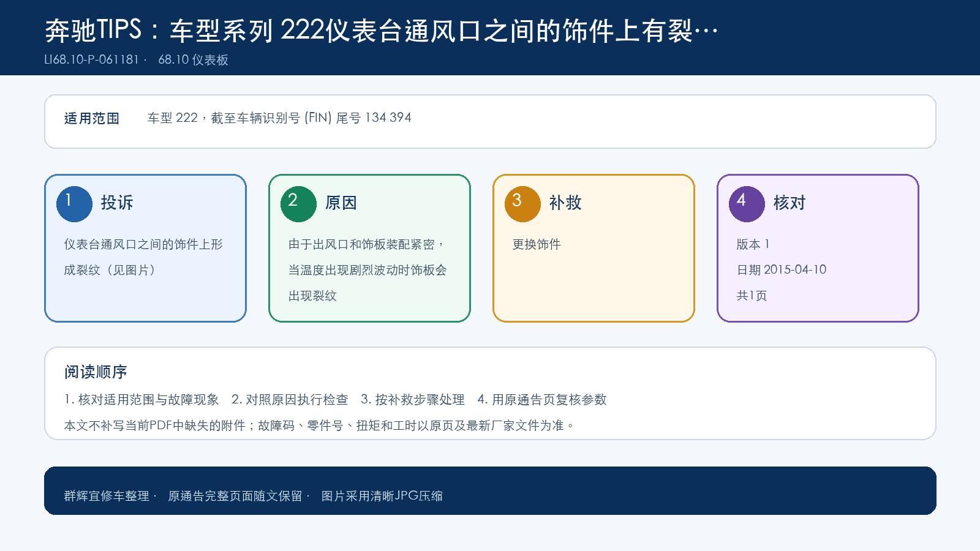Click the green number 2 badge
The width and height of the screenshot is (980, 551).
pos(298,204)
